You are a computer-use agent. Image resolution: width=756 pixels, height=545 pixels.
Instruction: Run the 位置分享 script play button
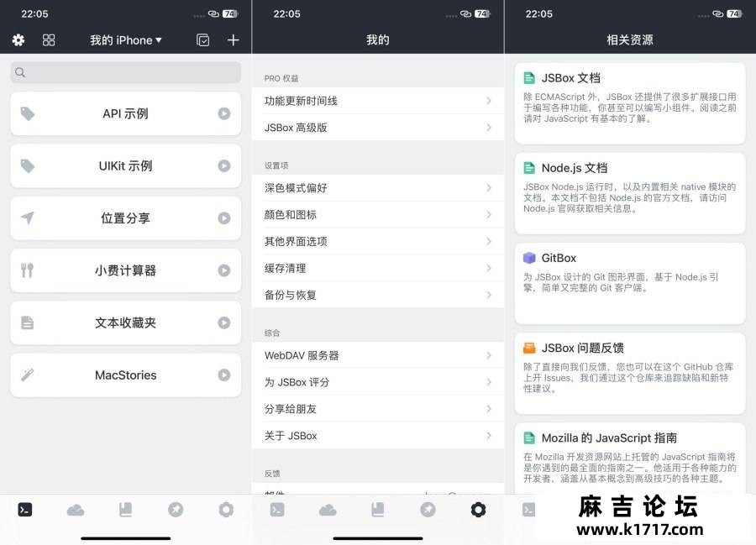(x=223, y=218)
